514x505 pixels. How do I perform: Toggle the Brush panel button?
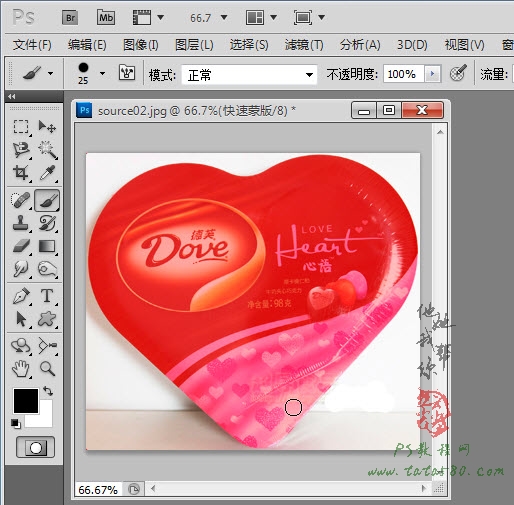pos(127,73)
